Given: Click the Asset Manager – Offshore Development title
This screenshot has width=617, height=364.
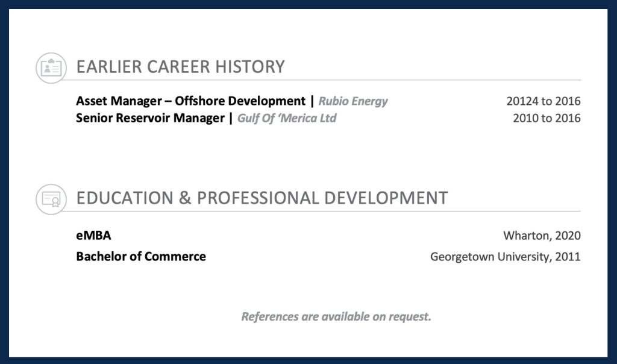Looking at the screenshot, I should tap(190, 101).
